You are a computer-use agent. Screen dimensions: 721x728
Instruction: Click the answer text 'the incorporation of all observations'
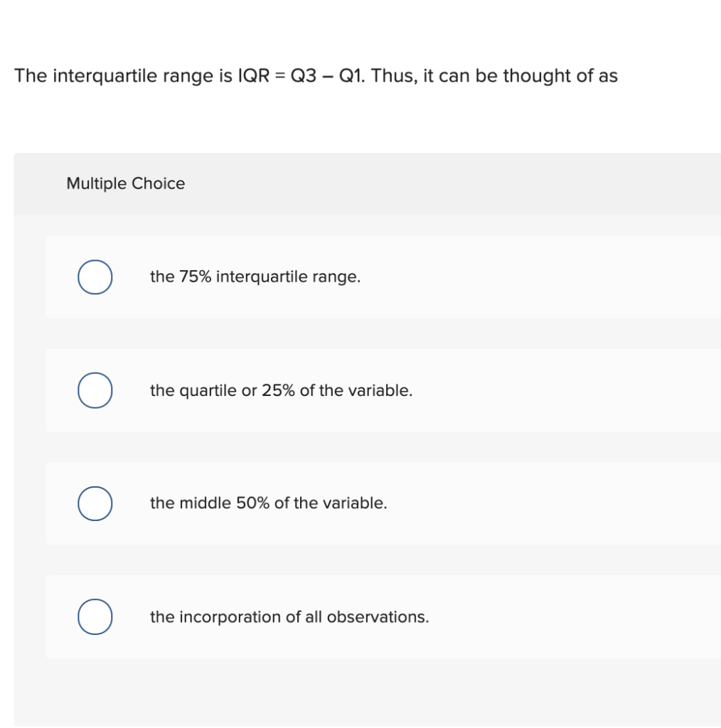tap(289, 617)
